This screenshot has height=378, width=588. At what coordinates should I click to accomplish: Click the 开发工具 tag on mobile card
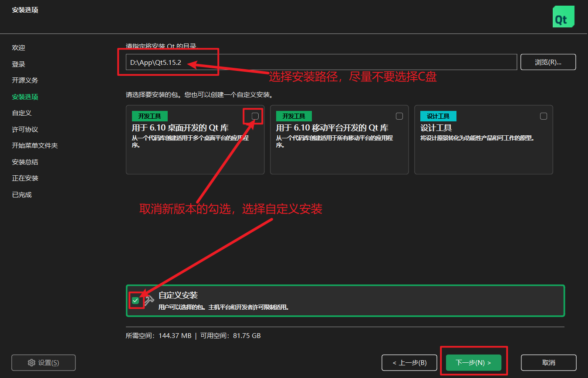click(294, 116)
